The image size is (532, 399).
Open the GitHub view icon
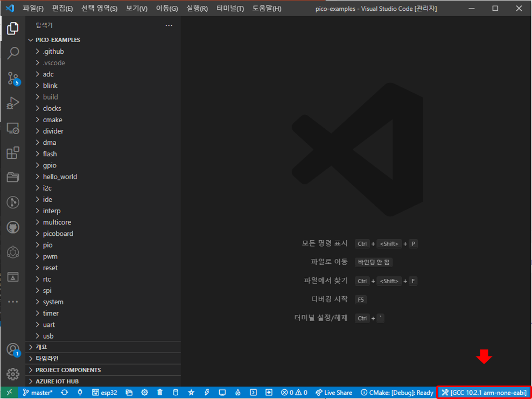12,227
